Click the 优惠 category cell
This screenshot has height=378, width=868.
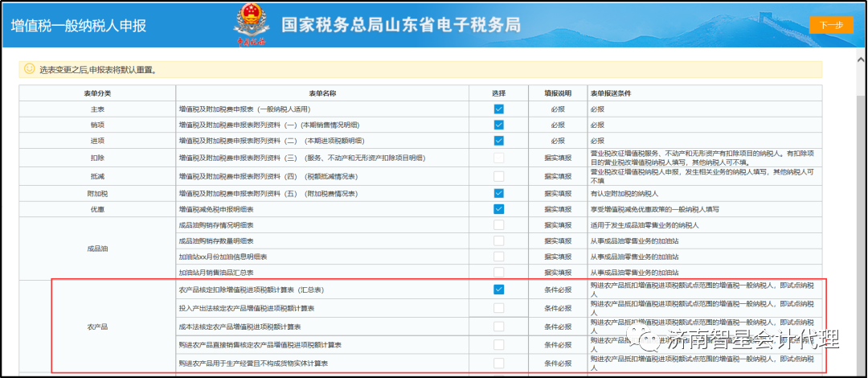tap(97, 209)
